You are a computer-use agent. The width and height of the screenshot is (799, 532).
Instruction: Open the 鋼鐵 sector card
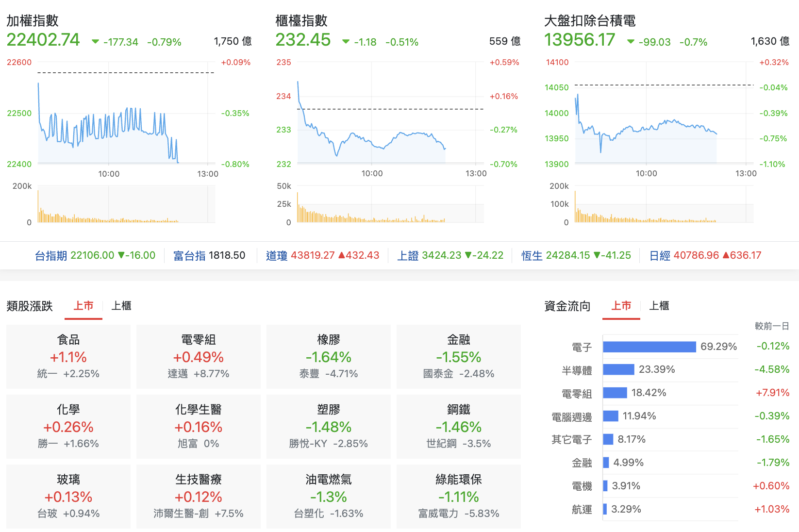coord(459,427)
